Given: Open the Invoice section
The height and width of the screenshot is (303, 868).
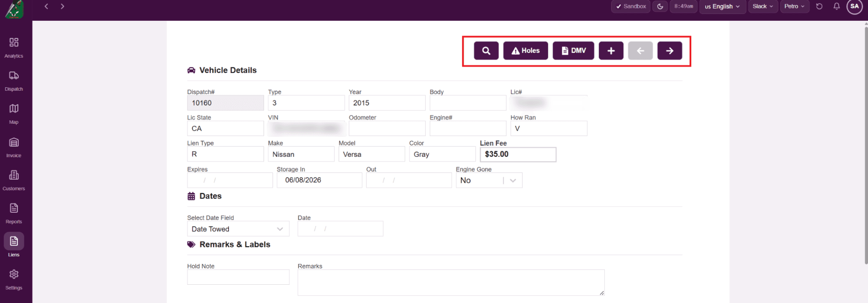Looking at the screenshot, I should click(x=14, y=147).
